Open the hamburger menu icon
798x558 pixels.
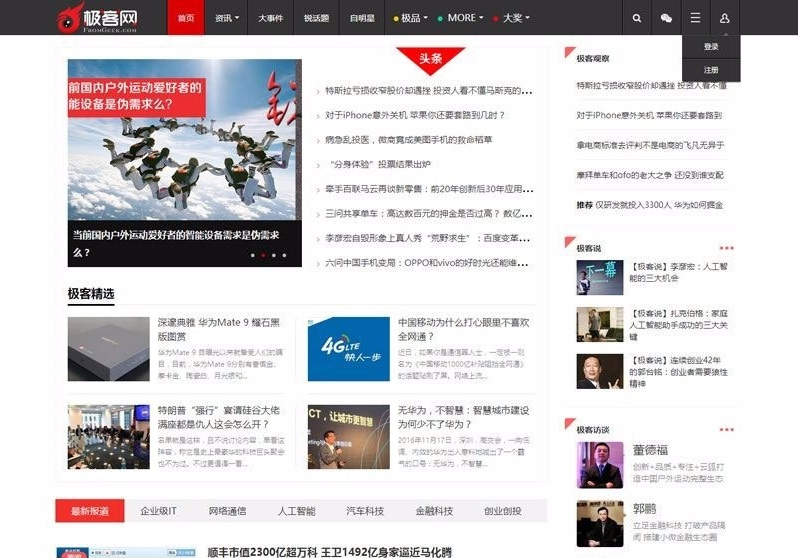click(x=695, y=18)
